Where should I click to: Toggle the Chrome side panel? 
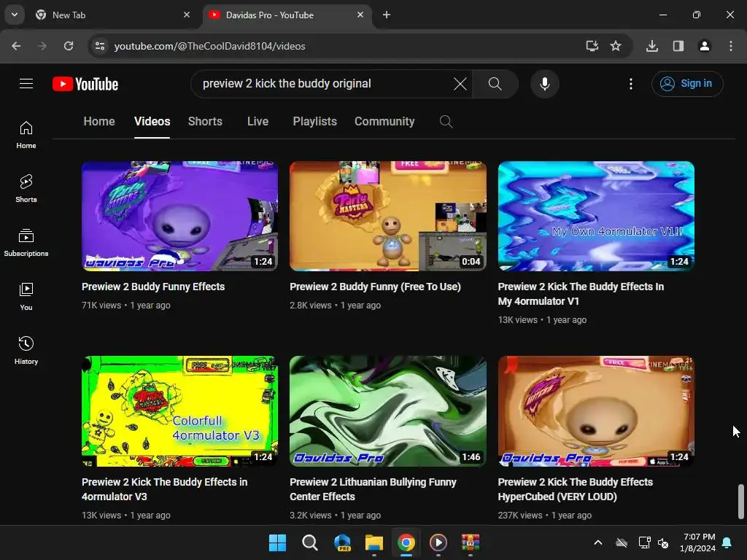[678, 46]
